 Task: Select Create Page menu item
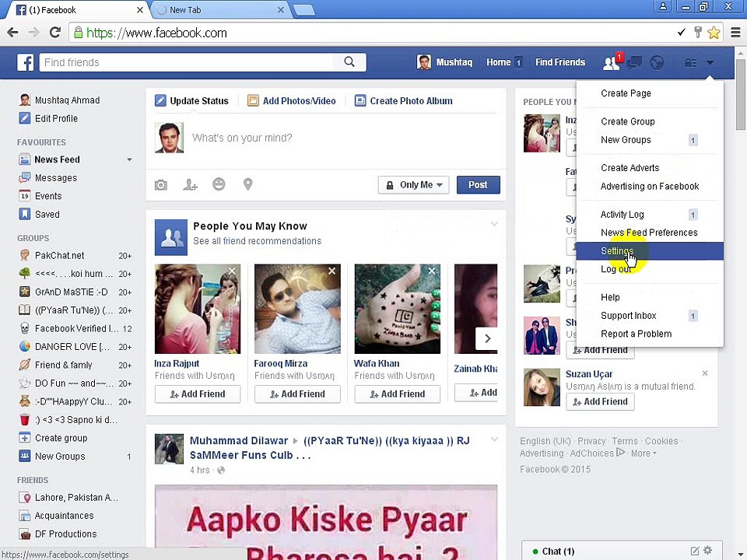click(x=650, y=93)
